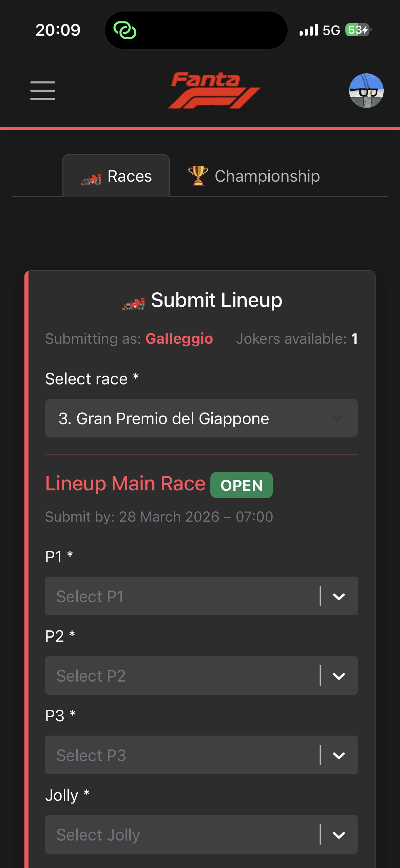This screenshot has width=400, height=868.
Task: Select the Races tab
Action: pyautogui.click(x=116, y=176)
